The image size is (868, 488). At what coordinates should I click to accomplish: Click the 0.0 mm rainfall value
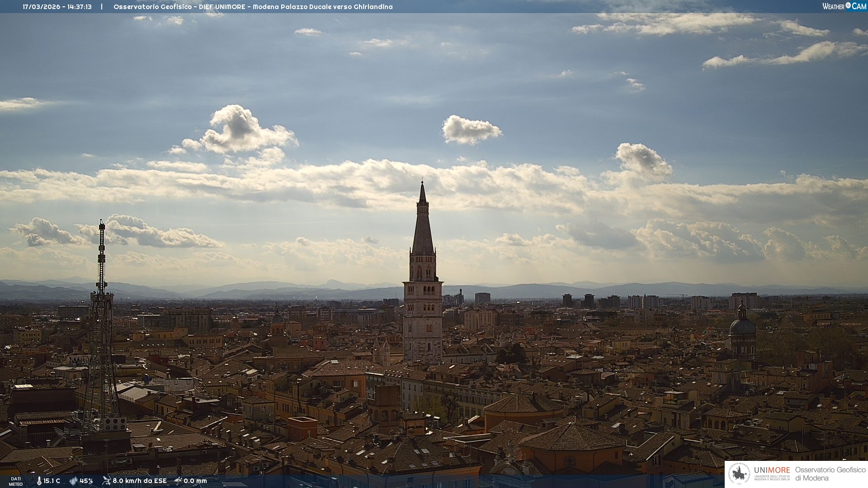pos(195,481)
